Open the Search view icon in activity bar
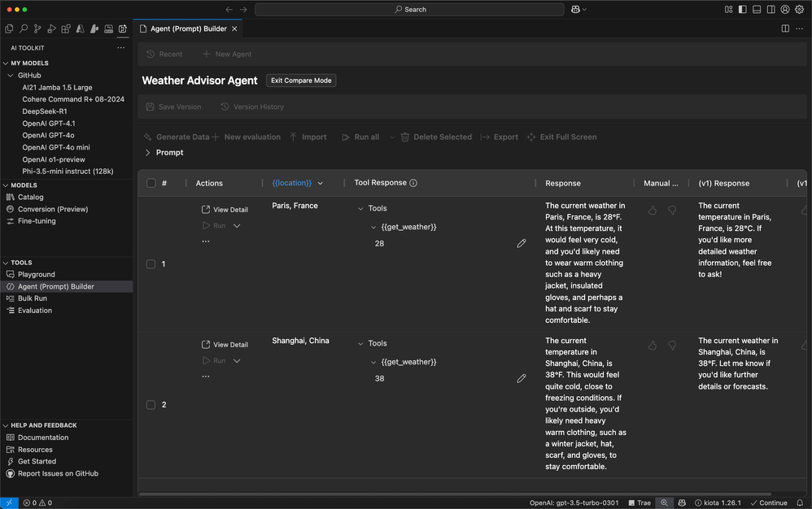This screenshot has width=812, height=509. [x=24, y=29]
